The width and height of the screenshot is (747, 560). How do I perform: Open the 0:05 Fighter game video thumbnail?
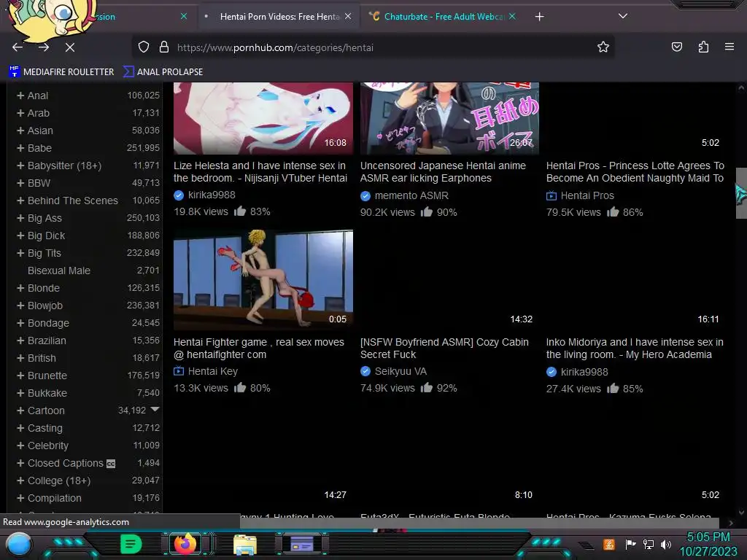[263, 280]
